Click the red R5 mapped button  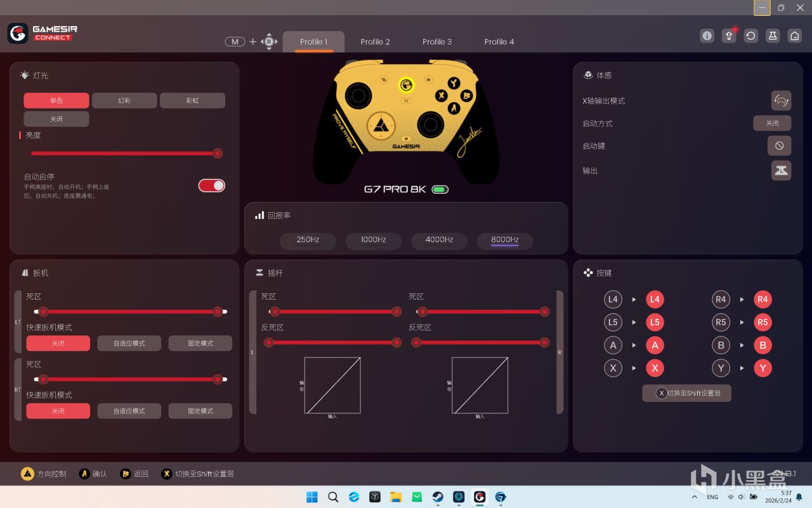click(763, 323)
